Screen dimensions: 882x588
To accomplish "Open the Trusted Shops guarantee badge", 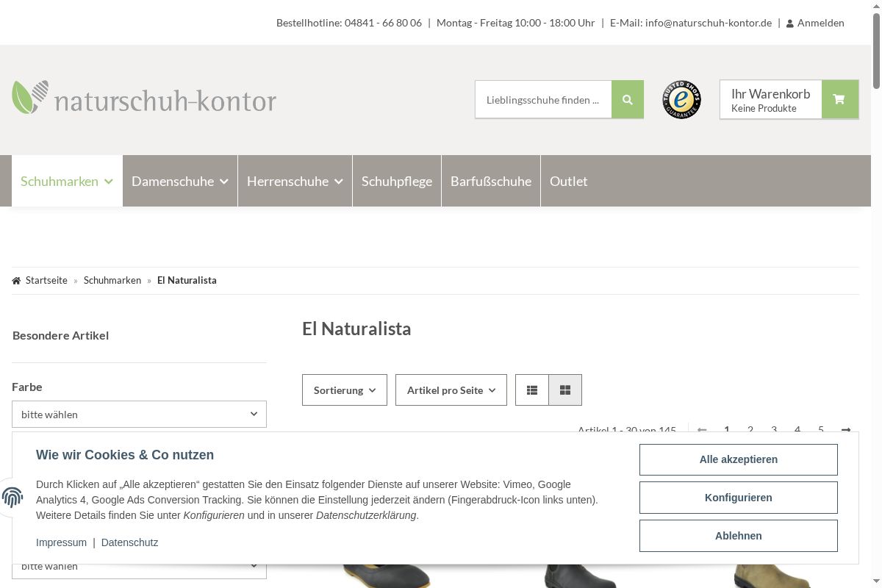I will (x=681, y=99).
